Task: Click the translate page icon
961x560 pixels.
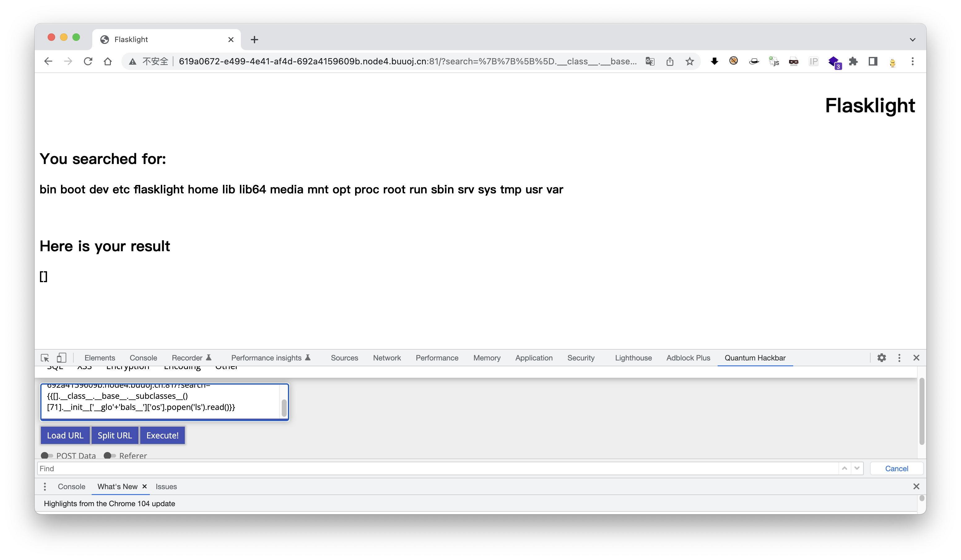Action: point(650,61)
